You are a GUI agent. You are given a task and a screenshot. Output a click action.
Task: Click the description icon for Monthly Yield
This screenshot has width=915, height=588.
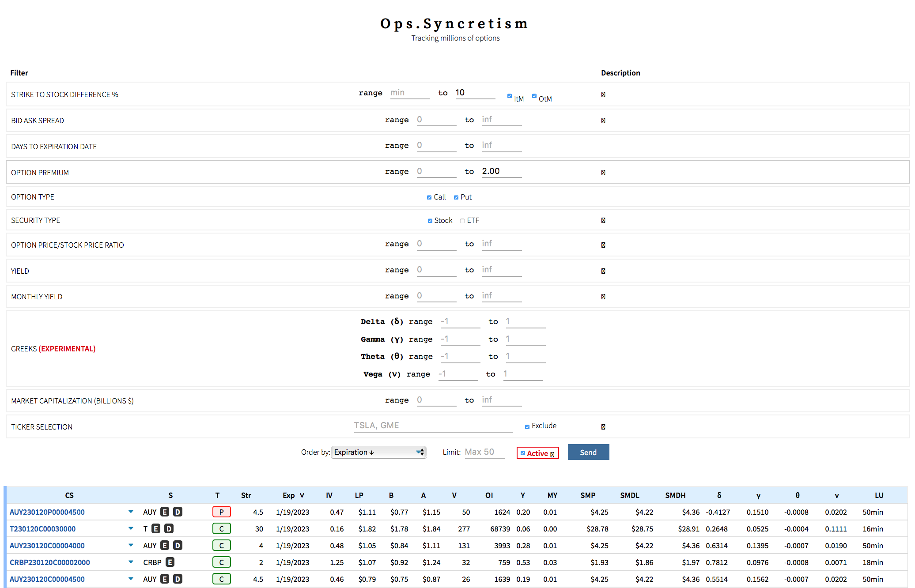pyautogui.click(x=603, y=297)
